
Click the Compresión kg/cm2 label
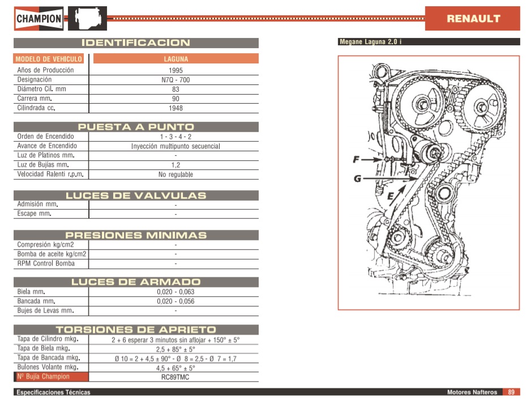[x=45, y=245]
